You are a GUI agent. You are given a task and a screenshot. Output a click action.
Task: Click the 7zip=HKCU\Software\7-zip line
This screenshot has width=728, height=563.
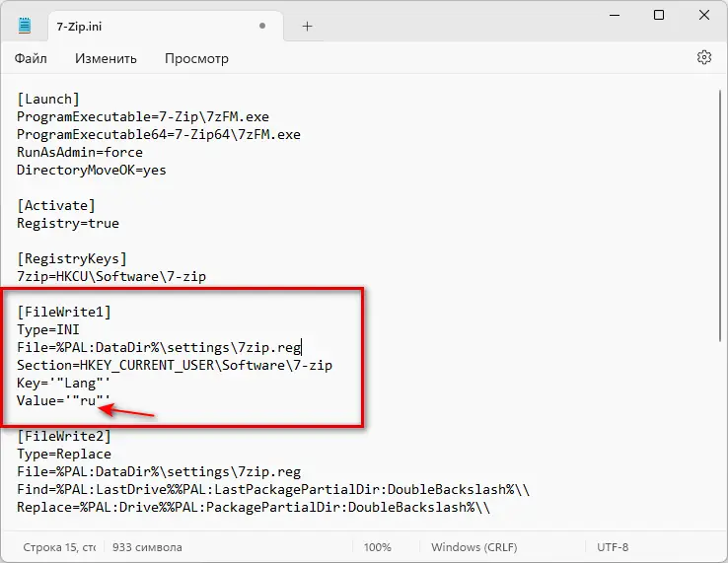[x=111, y=276]
